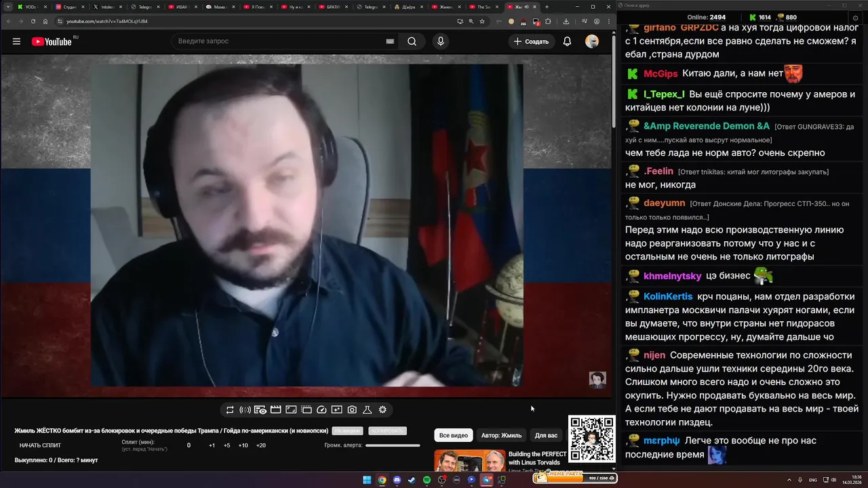Viewport: 868px width, 488px height.
Task: Click НАЧАТЬ СПЛИТ button
Action: click(40, 445)
